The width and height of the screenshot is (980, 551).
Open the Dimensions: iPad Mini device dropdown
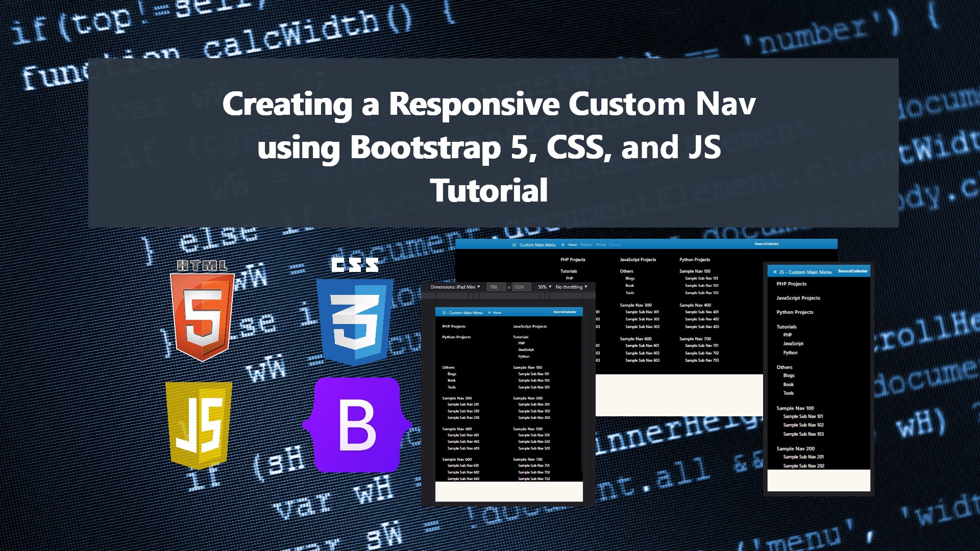[454, 287]
